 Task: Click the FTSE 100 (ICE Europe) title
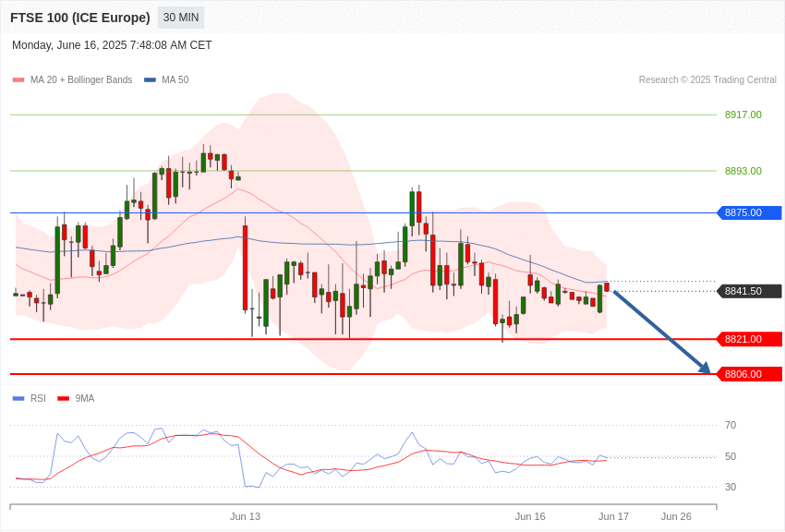80,18
